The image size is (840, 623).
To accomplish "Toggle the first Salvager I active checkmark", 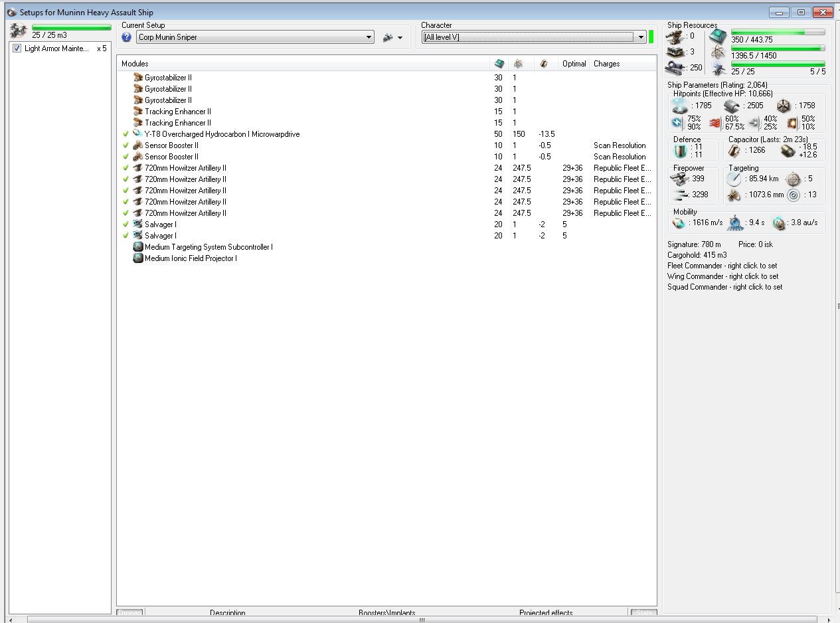I will (126, 224).
